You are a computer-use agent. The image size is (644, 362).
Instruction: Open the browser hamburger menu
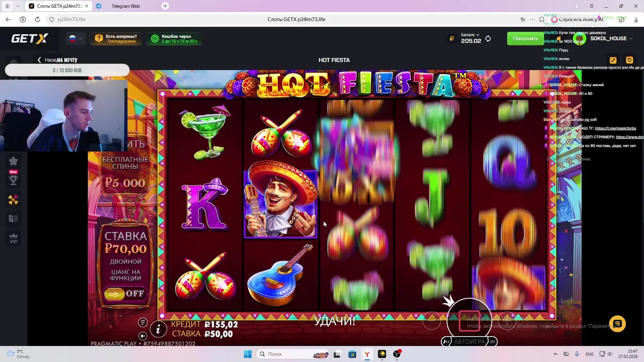[591, 6]
